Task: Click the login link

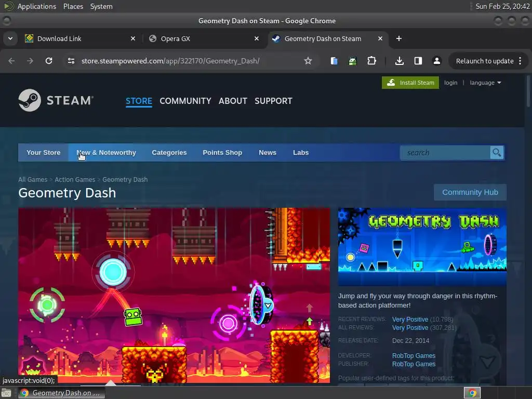Action: 450,83
